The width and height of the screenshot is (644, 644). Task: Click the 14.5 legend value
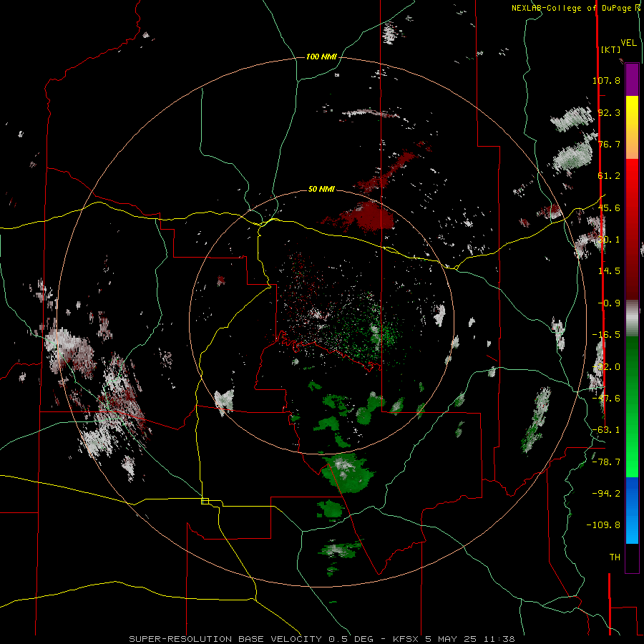coord(609,271)
